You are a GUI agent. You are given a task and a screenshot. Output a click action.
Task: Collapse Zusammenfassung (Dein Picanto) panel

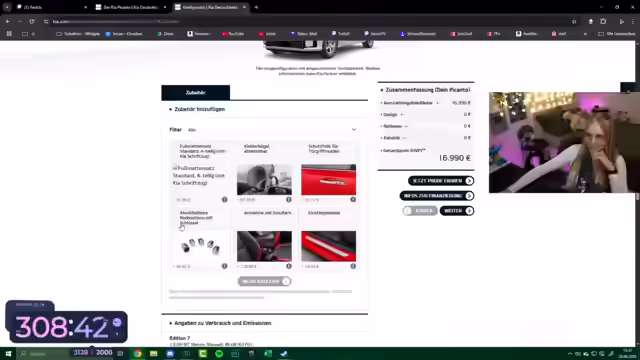coord(426,90)
